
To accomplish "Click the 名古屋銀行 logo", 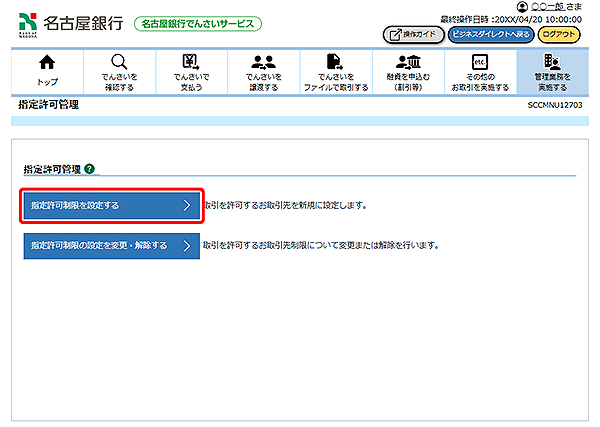I will click(x=68, y=21).
